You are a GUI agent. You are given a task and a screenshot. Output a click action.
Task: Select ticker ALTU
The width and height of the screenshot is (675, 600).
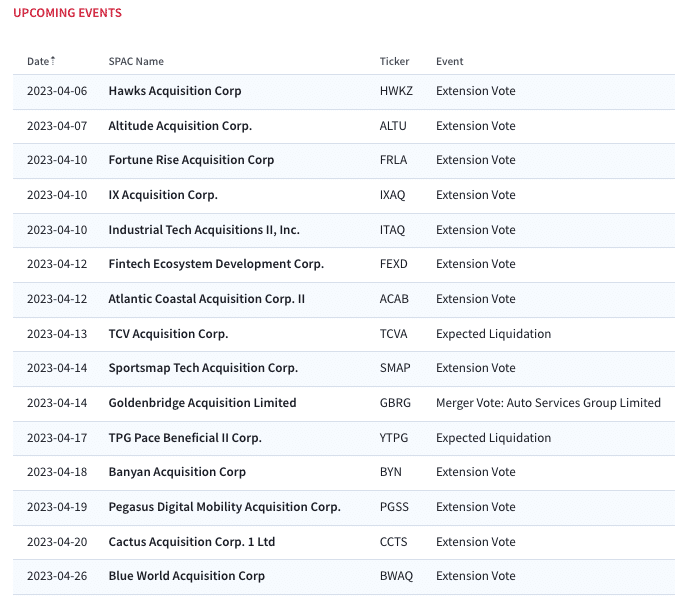pos(393,126)
